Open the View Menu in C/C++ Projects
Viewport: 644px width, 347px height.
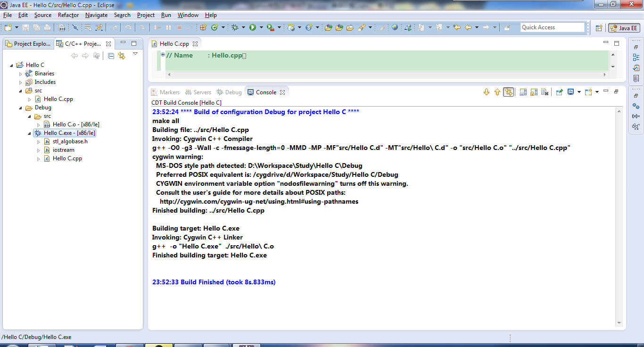pyautogui.click(x=135, y=54)
